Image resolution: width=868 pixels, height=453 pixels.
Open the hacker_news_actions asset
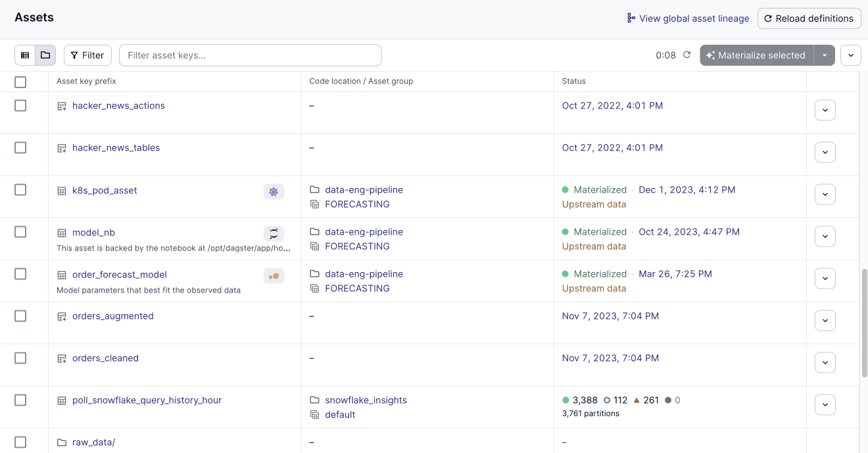pos(118,105)
